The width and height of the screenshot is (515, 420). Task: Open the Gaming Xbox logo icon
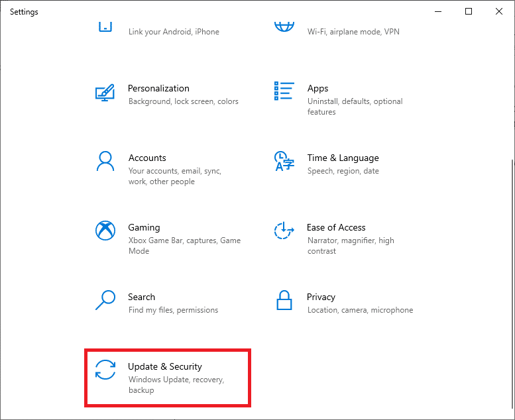click(105, 231)
